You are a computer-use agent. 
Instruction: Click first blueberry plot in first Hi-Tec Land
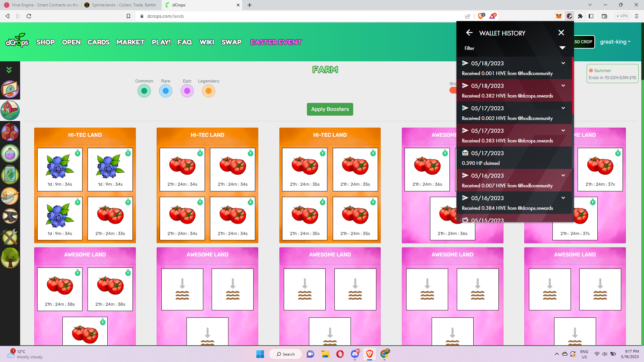tap(60, 170)
